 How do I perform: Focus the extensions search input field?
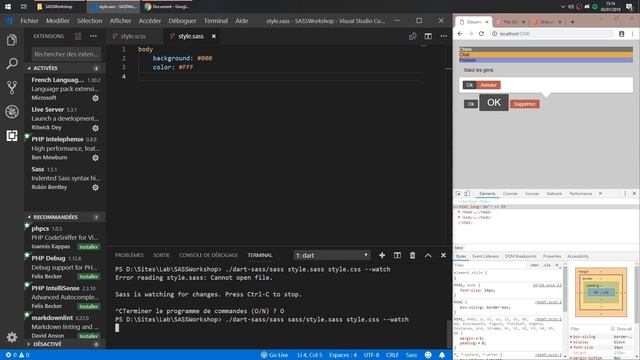[x=67, y=54]
